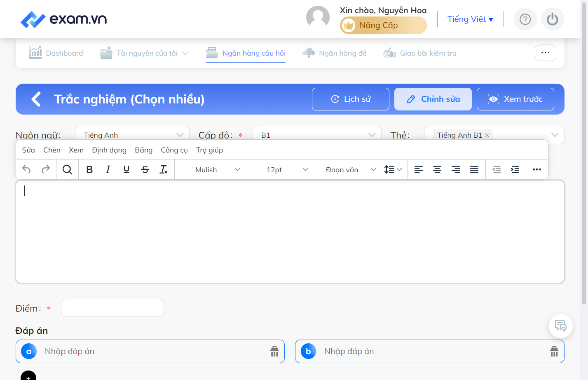
Task: Open the Sửa editor menu
Action: 28,150
